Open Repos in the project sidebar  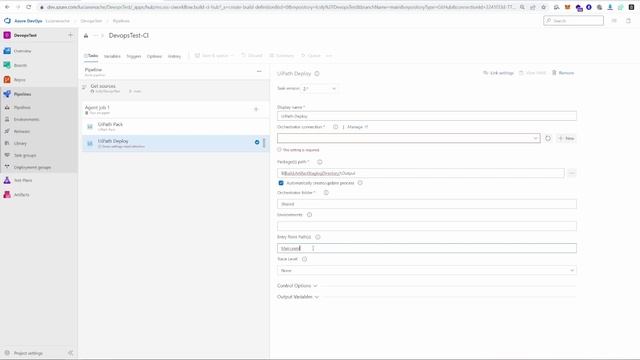pyautogui.click(x=20, y=80)
